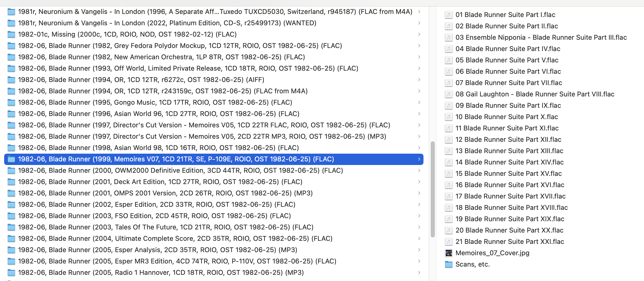Expand chevron for Gongo Music 1CD 17TR folder
644x281 pixels.
(419, 102)
